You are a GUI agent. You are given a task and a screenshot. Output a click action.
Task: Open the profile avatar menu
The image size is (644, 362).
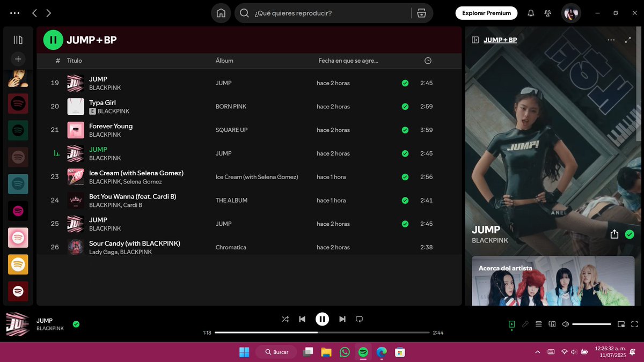click(571, 13)
